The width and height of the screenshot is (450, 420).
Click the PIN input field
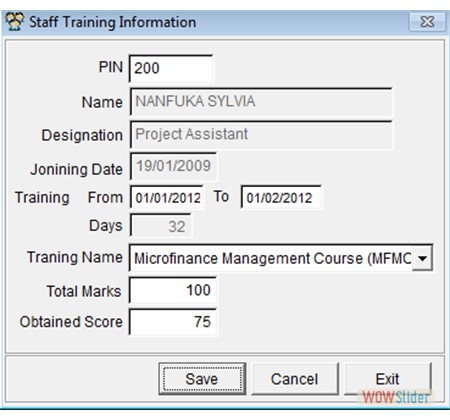tap(171, 68)
